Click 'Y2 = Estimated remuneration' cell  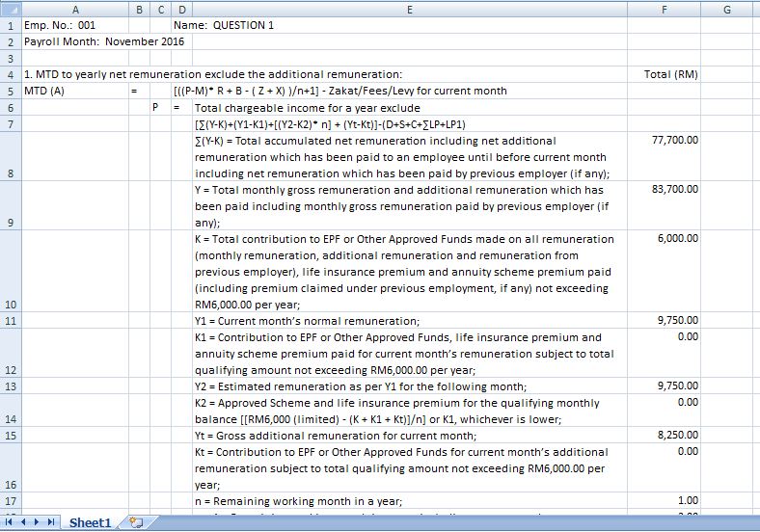click(410, 386)
